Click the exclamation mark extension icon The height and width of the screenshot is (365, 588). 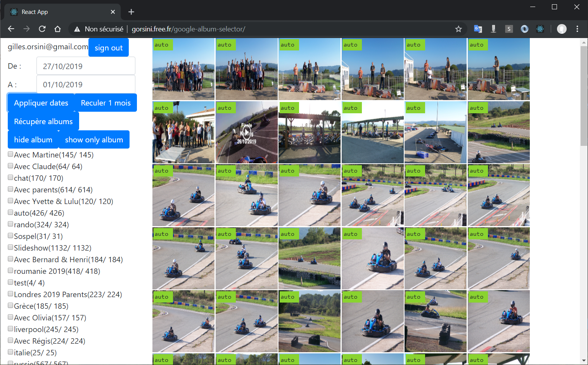pyautogui.click(x=493, y=29)
